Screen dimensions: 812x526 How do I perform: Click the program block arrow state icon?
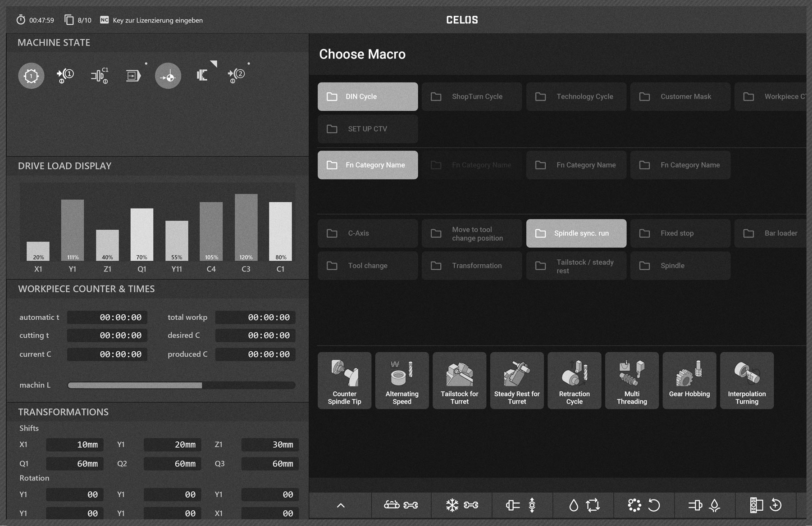click(134, 76)
